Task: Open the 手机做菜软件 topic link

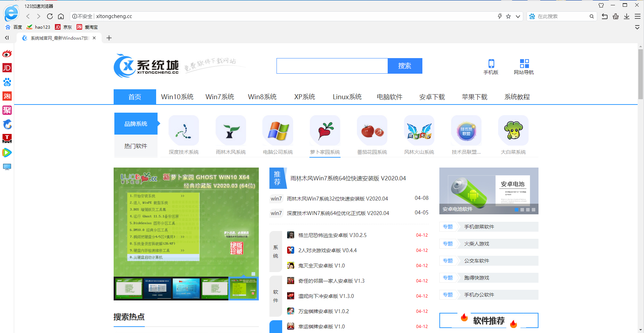Action: (479, 227)
